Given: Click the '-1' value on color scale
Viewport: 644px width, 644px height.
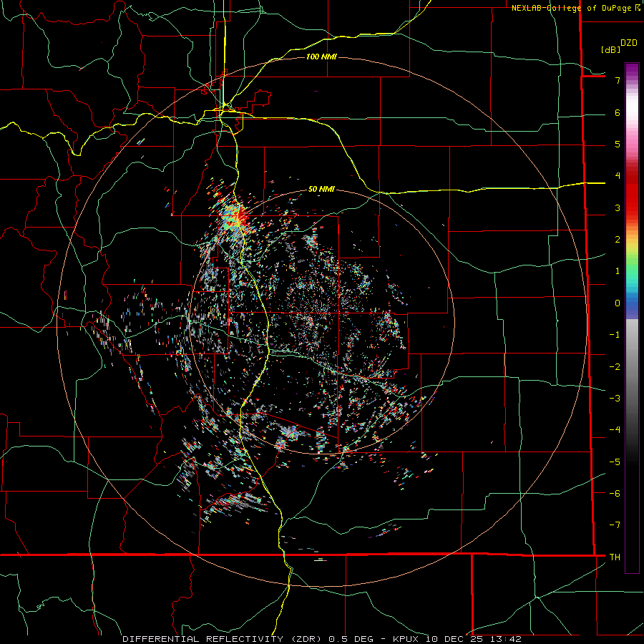Looking at the screenshot, I should (615, 335).
